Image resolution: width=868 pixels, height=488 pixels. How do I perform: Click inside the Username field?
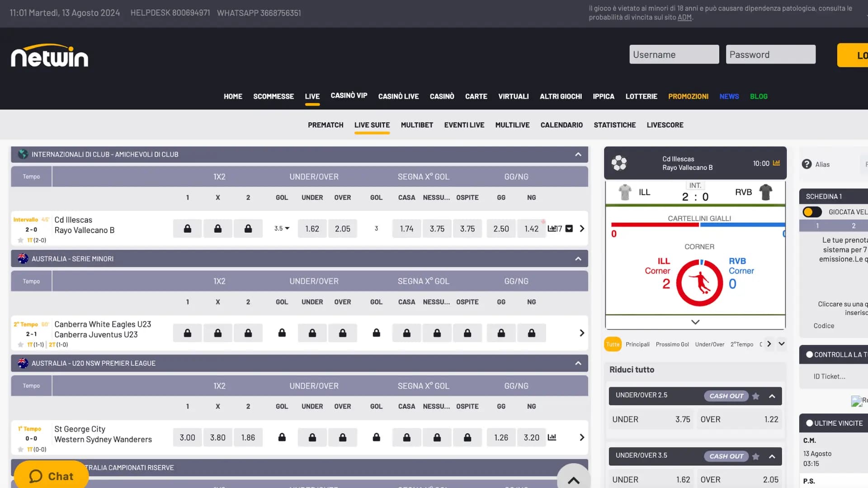click(674, 54)
